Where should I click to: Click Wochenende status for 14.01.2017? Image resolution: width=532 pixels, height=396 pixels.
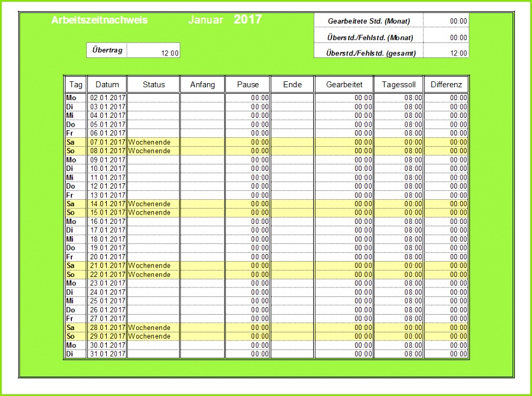point(154,204)
